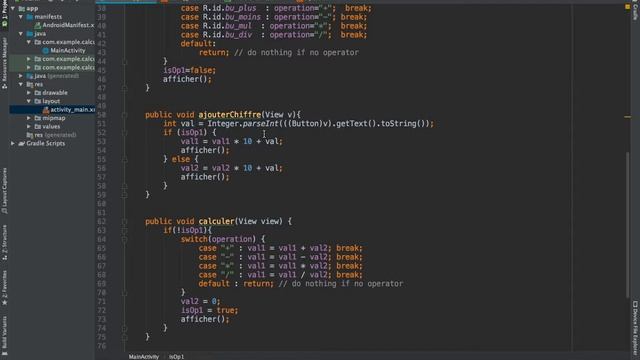Click the MainActivity breadcrumb
640x360 pixels.
click(x=144, y=357)
